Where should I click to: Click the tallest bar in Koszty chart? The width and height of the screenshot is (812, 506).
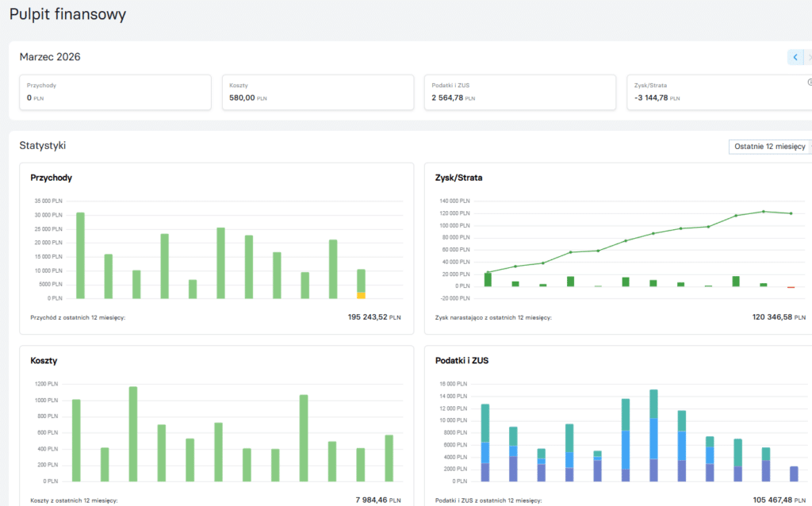tap(133, 434)
